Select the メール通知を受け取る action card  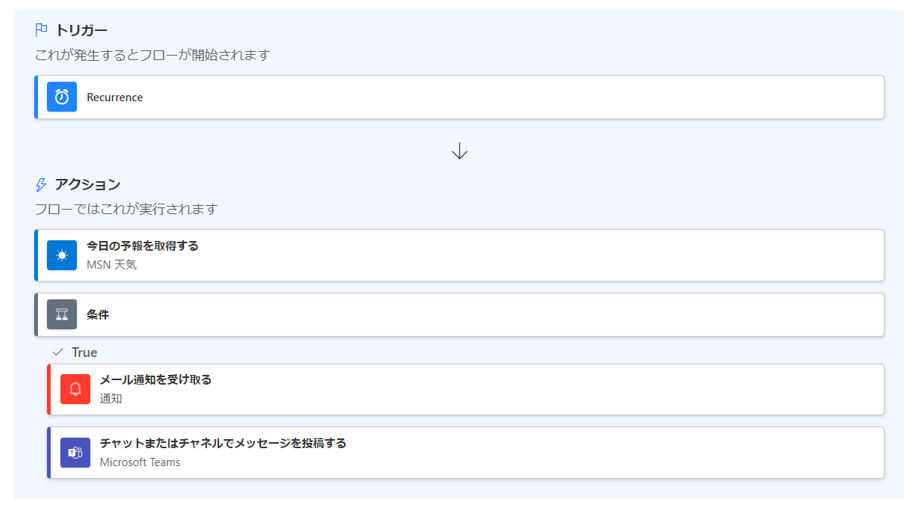click(466, 389)
